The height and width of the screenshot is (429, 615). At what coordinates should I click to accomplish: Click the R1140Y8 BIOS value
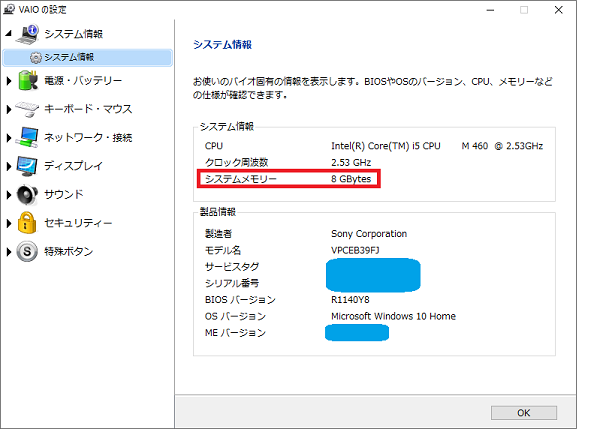350,300
